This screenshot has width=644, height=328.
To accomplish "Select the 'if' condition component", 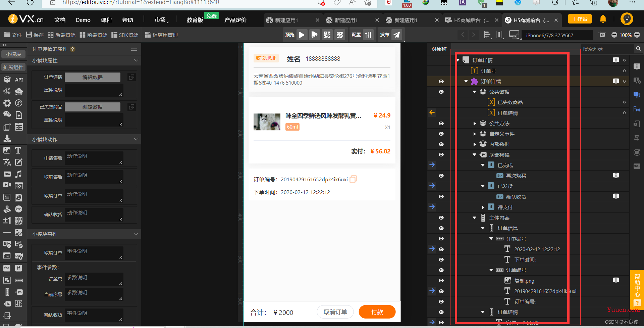I will [x=19, y=268].
